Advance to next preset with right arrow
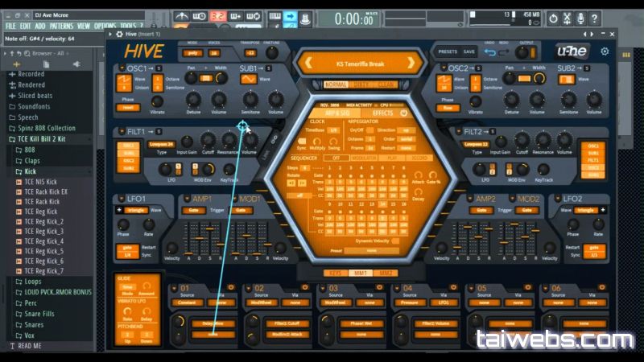The height and width of the screenshot is (362, 644). (411, 62)
